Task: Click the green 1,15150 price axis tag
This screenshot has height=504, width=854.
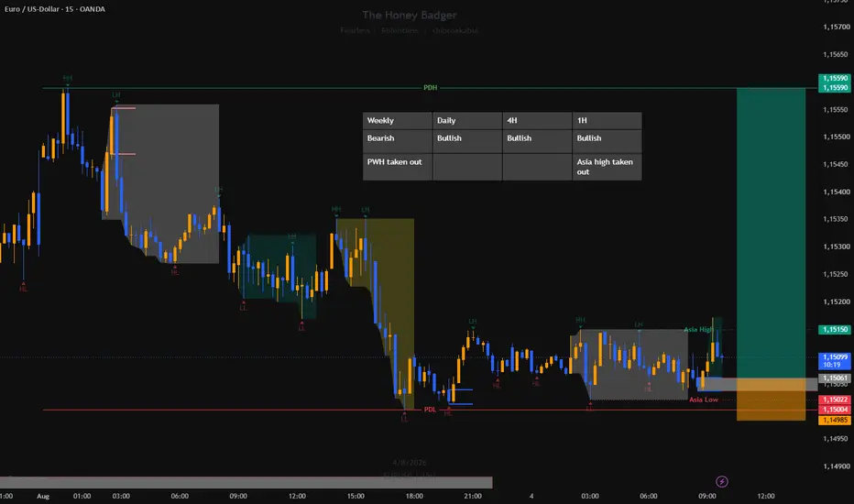Action: [x=835, y=330]
